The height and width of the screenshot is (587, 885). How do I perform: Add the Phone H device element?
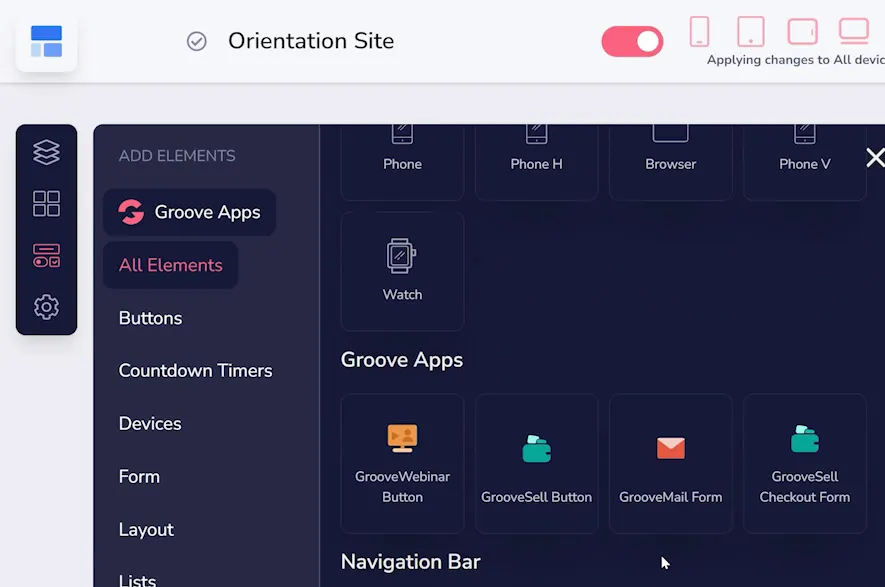(536, 162)
